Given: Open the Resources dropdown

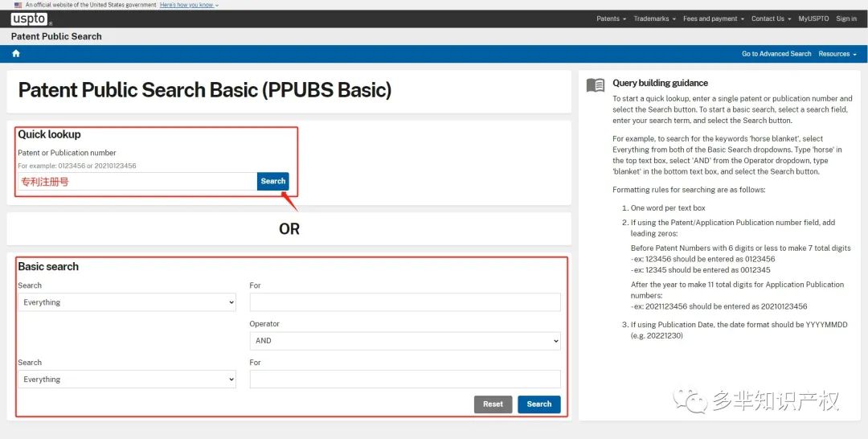Looking at the screenshot, I should 837,54.
